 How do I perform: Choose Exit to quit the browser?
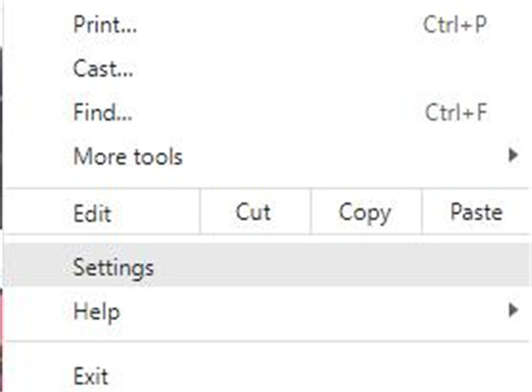92,376
